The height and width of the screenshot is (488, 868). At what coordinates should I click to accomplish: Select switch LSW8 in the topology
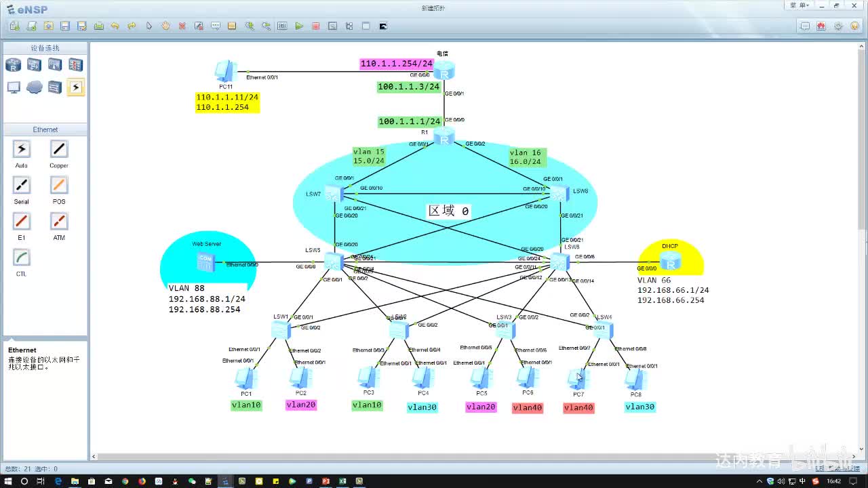pos(559,193)
